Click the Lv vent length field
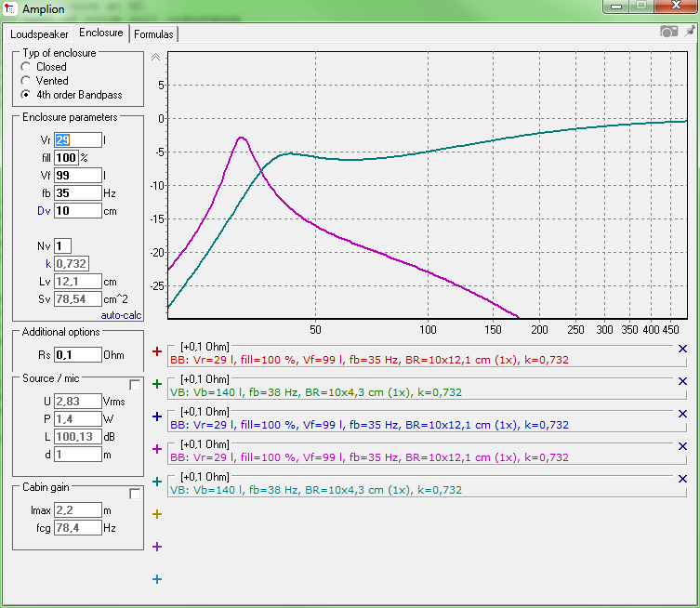This screenshot has height=608, width=700. pos(78,282)
